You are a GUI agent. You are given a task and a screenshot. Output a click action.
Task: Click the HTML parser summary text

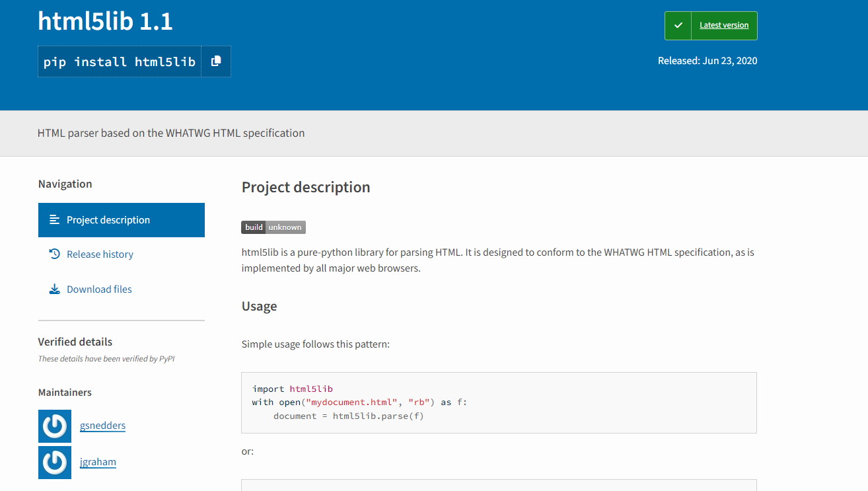click(171, 133)
